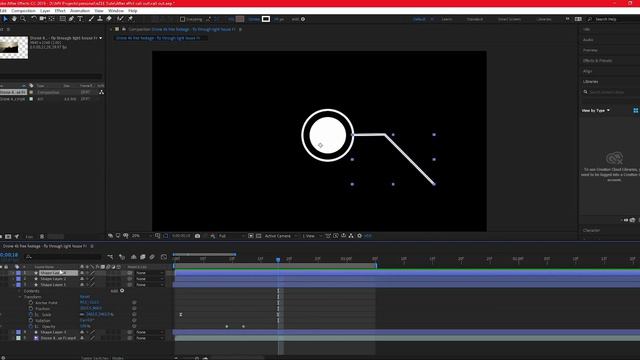Open the Graph Editor
Screen dimensions: 640x360
point(164,257)
